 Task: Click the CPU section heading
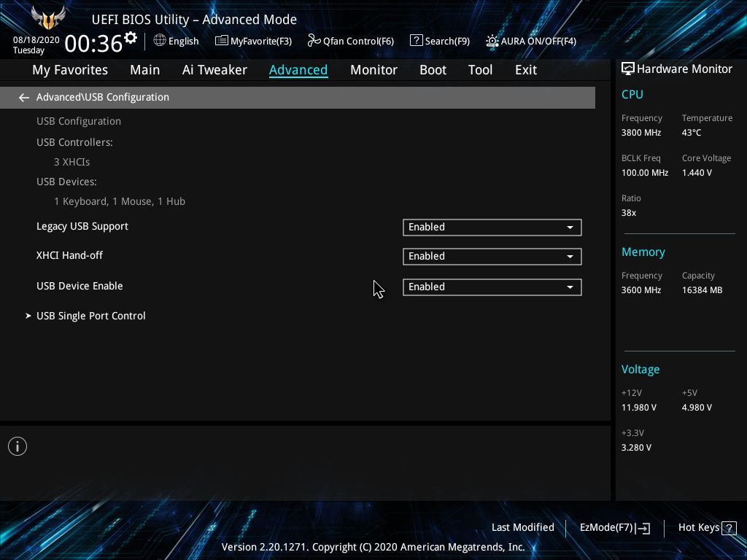tap(632, 94)
